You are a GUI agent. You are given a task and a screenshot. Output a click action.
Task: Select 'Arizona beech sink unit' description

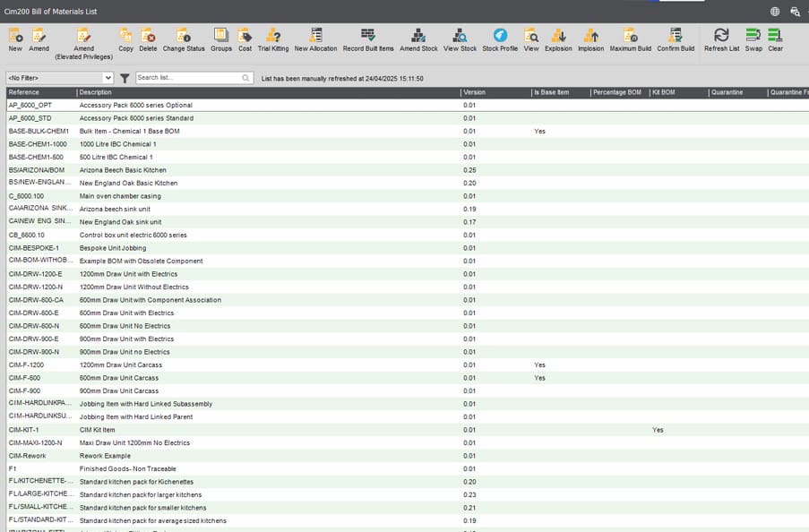pos(115,209)
